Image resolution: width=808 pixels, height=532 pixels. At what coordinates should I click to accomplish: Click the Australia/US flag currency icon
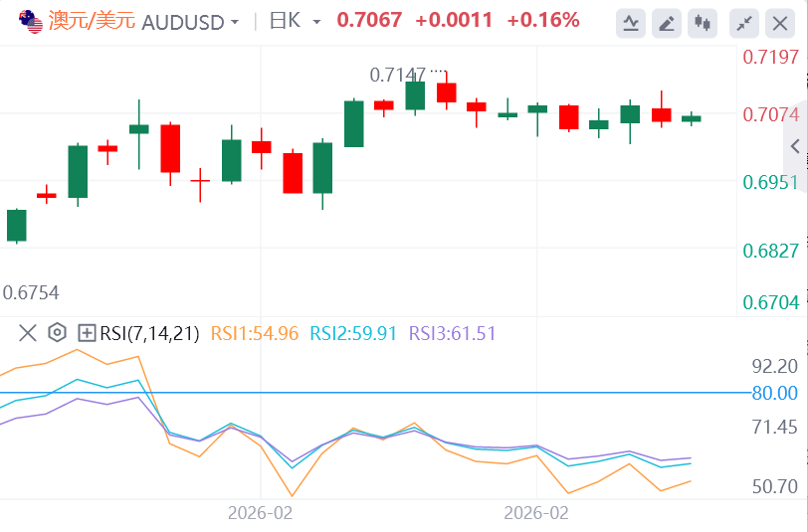[x=31, y=22]
